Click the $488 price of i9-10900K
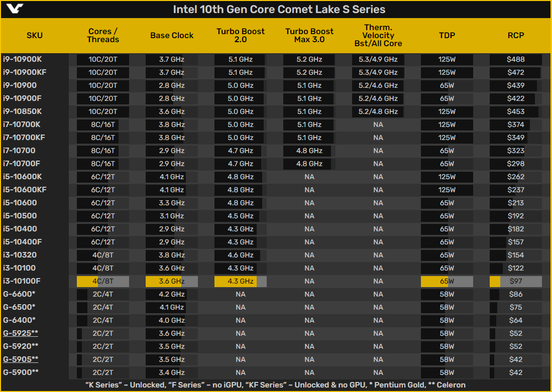This screenshot has height=392, width=552. [x=516, y=59]
